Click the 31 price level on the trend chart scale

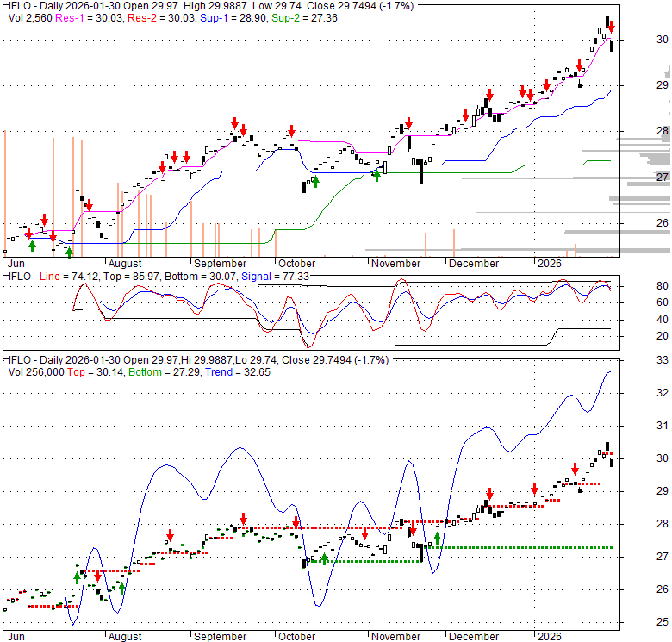pos(663,426)
